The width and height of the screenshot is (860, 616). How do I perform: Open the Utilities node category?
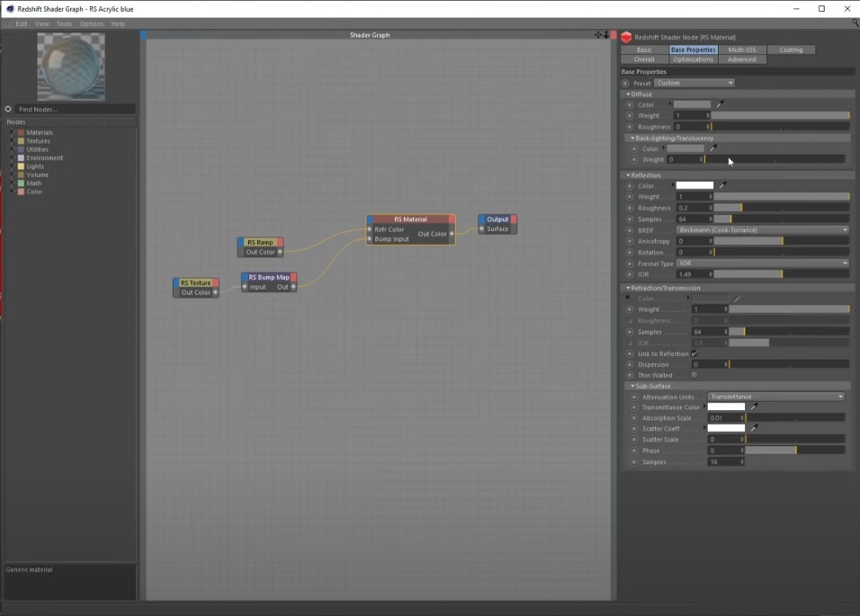pos(37,149)
